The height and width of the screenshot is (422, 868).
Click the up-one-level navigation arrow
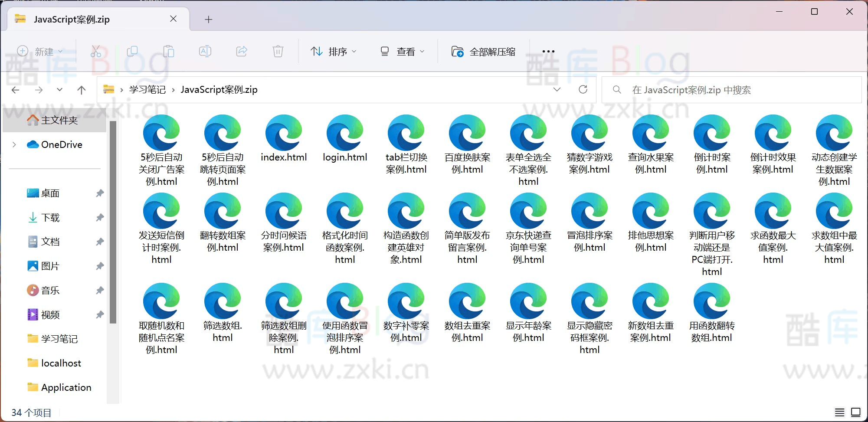coord(81,89)
